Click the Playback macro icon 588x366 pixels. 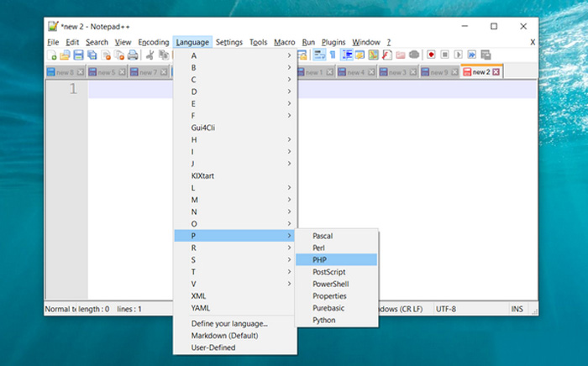click(459, 55)
